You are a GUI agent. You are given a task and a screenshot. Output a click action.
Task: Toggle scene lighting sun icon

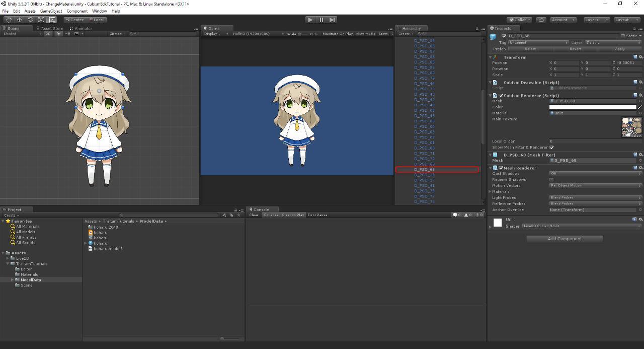tap(59, 34)
